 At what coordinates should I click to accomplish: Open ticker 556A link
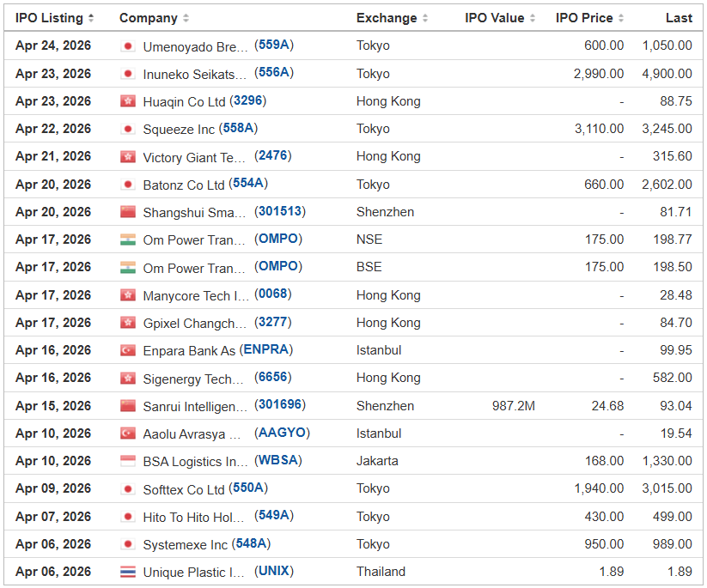pos(274,72)
